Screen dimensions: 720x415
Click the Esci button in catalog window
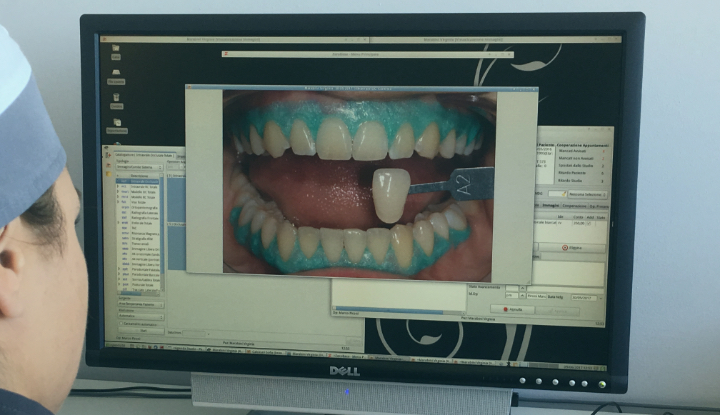pos(143,331)
